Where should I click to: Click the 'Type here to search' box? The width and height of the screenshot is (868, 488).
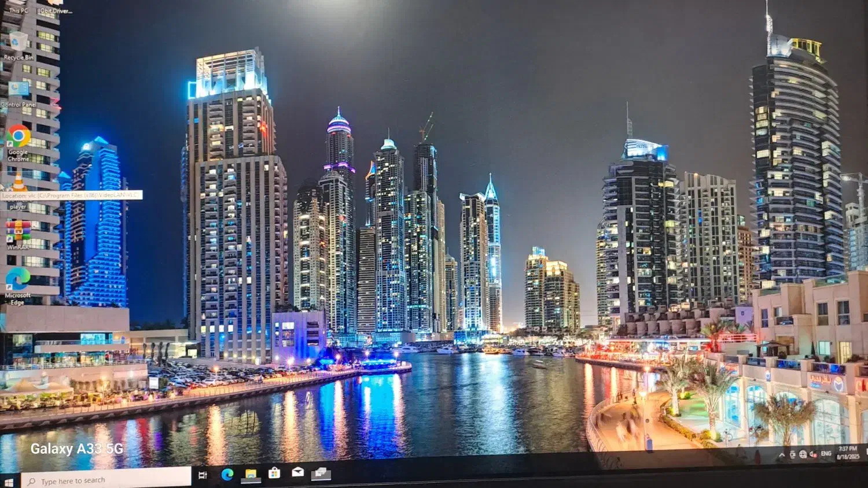(x=107, y=480)
